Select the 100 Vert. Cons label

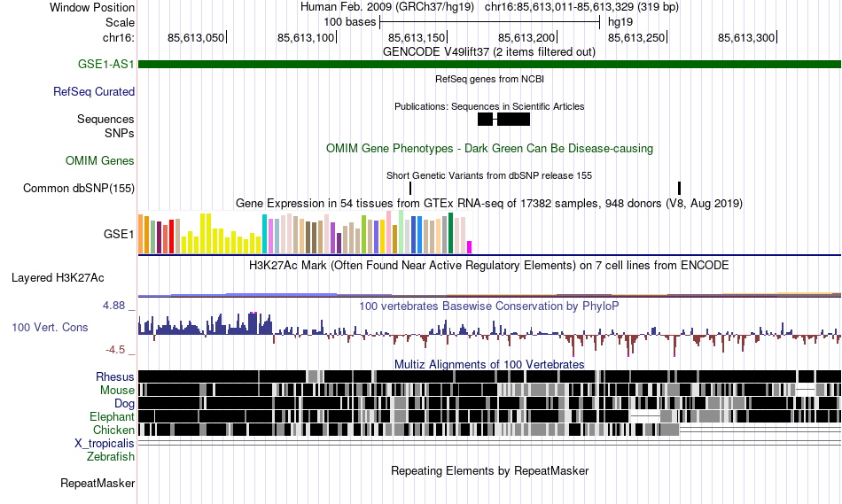pyautogui.click(x=50, y=327)
